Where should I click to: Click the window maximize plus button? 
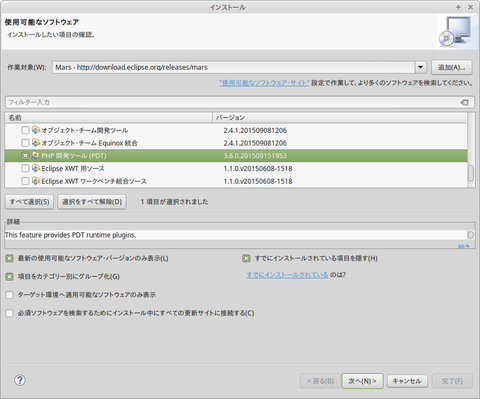(458, 7)
